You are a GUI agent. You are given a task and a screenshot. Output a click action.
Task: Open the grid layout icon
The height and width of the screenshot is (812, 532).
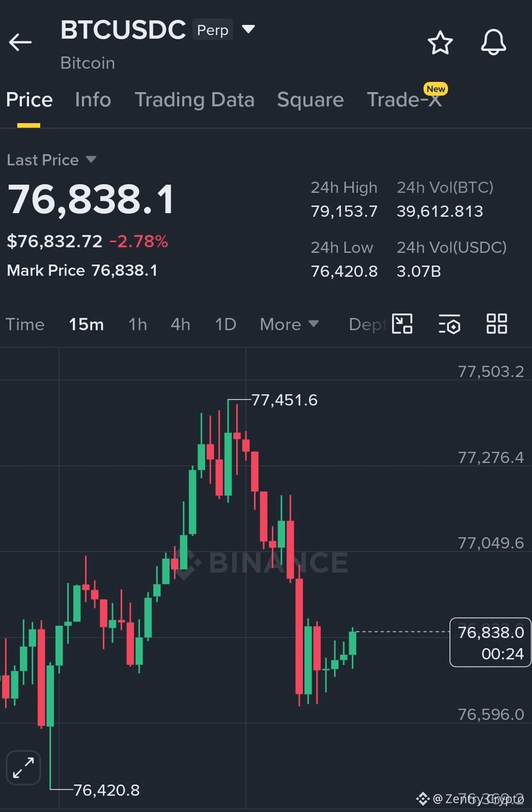coord(496,324)
